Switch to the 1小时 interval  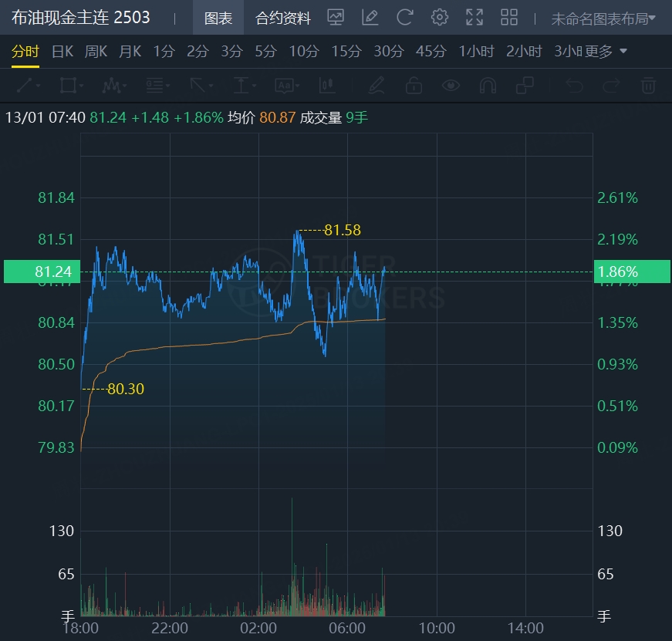(476, 52)
